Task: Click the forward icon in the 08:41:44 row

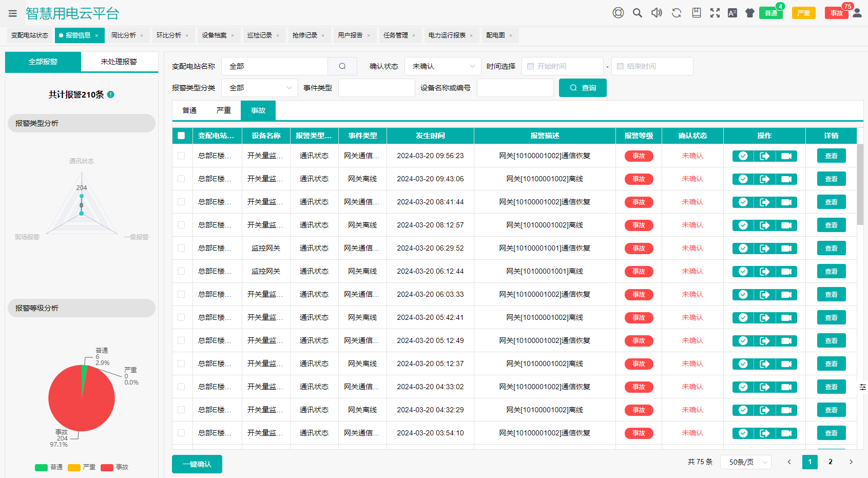Action: tap(765, 202)
